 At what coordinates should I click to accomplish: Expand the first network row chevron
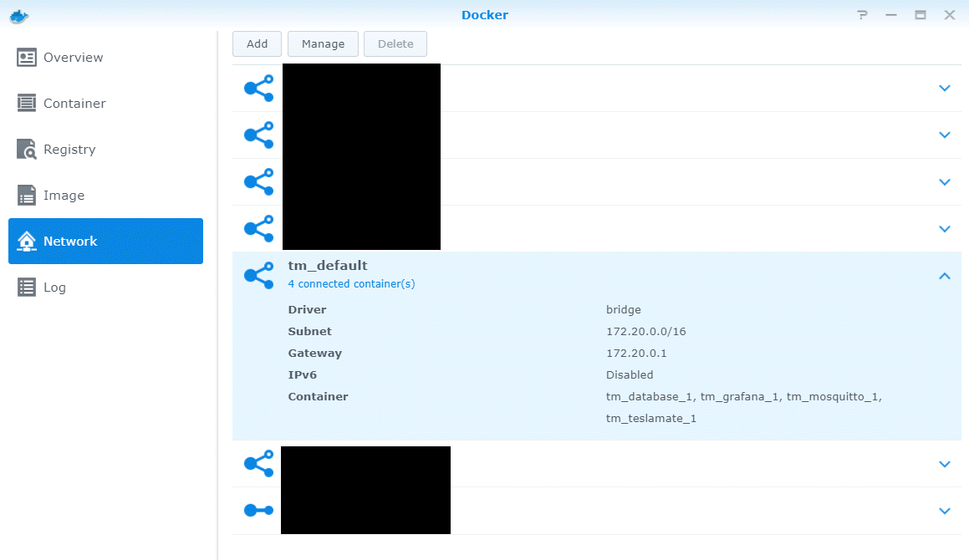point(944,89)
